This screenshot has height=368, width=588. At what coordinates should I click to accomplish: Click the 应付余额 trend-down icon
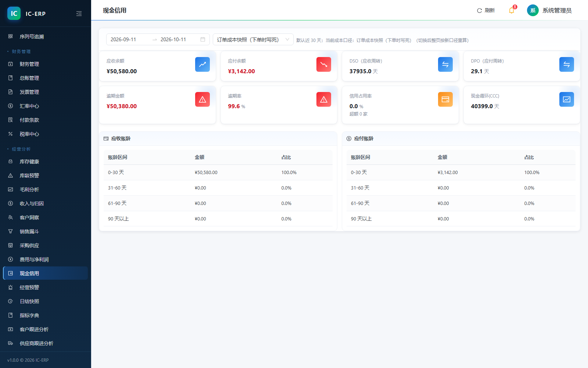point(324,64)
